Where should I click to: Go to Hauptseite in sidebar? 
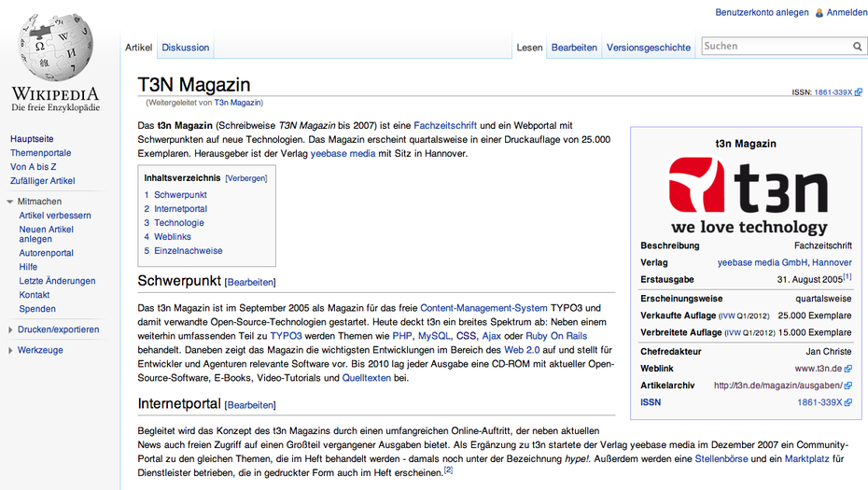[32, 139]
